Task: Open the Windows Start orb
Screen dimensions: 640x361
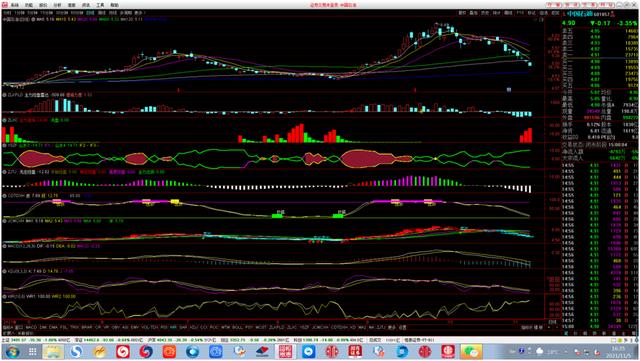Action: (12, 351)
